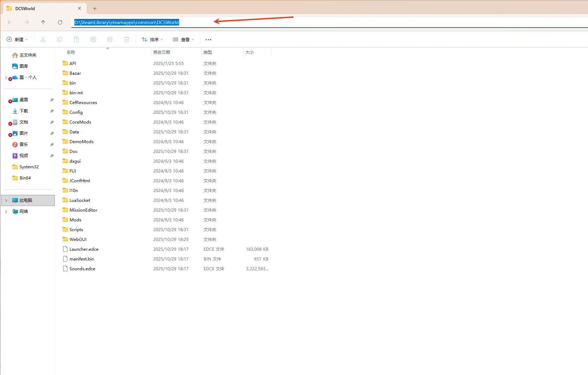Screen dimensions: 588x375
Task: Expand the 此电脑 tree node
Action: (x=6, y=200)
